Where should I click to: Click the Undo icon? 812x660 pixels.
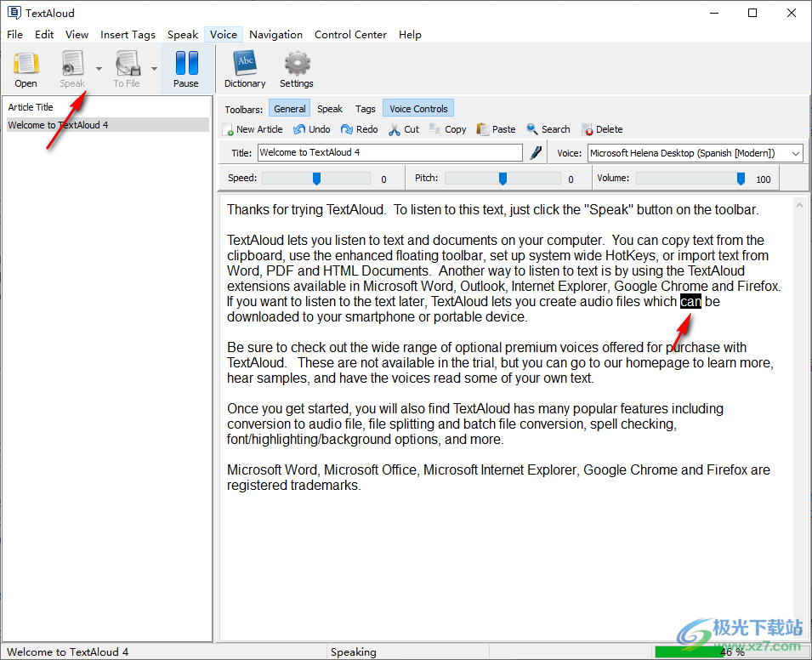point(298,129)
